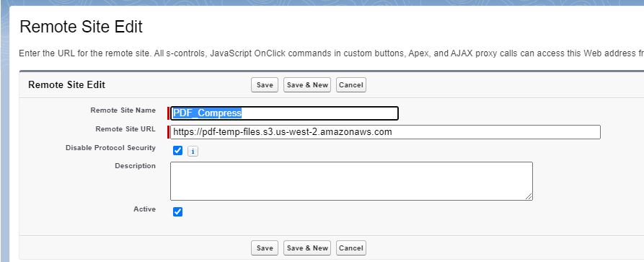Click into the Remote Site URL field
This screenshot has height=262, width=644.
[385, 132]
